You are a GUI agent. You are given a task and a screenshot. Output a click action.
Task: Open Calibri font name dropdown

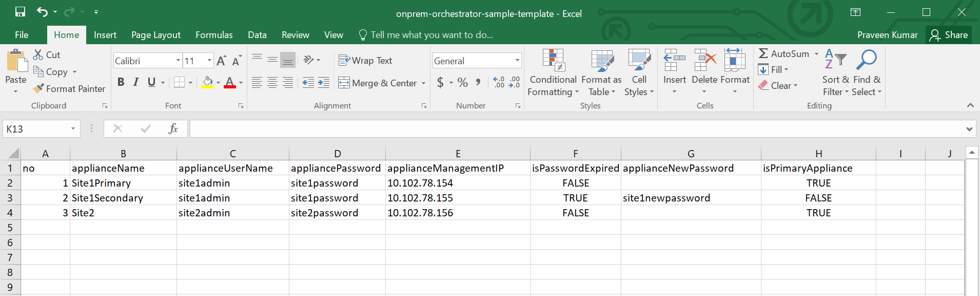click(x=178, y=61)
